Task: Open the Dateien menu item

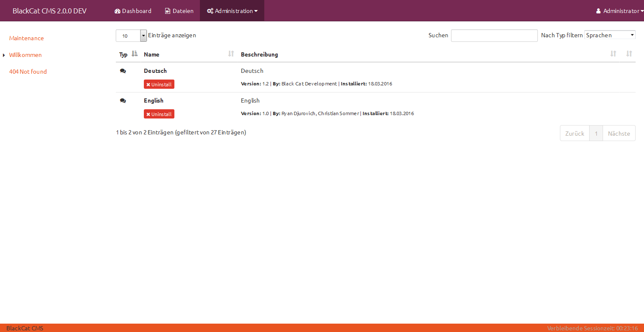Action: click(179, 11)
